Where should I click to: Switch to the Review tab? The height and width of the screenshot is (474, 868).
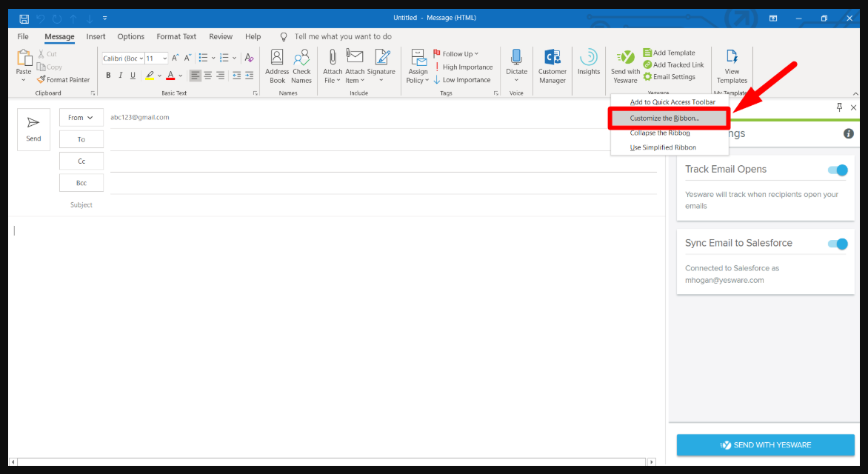click(221, 36)
